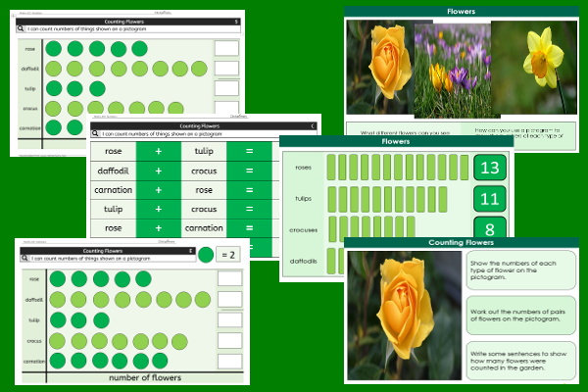Select the yellow rose photo on the Flowers slide

(380, 68)
